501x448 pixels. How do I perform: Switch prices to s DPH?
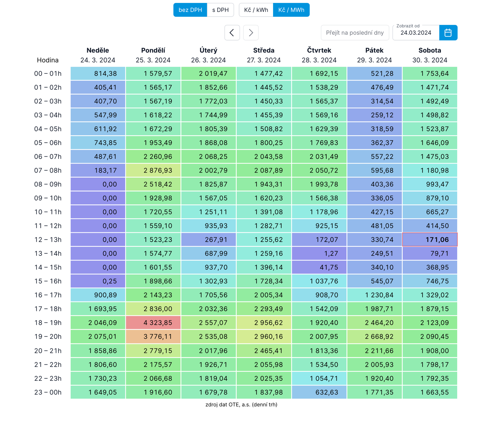[x=220, y=10]
